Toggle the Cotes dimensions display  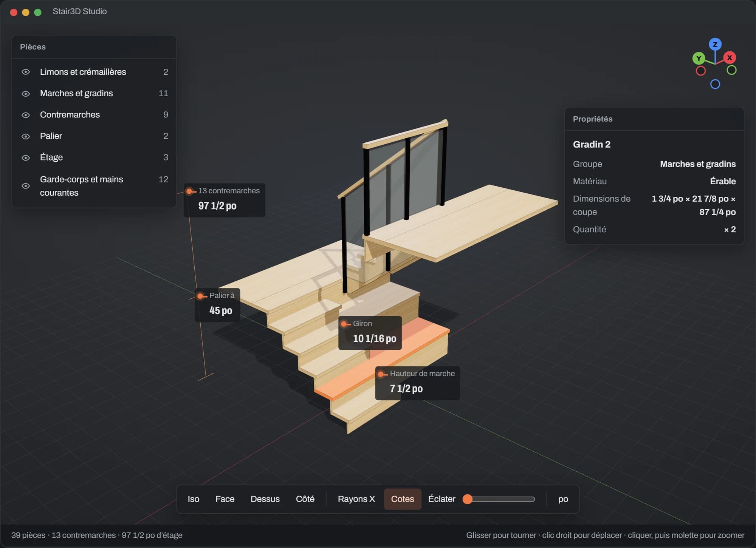(403, 499)
